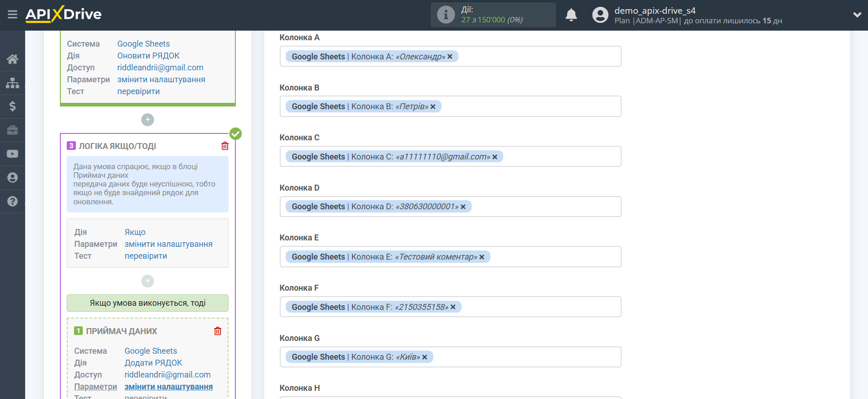Click the ЛОГІКА ЯКЩО/ТОДІ heading
This screenshot has height=399, width=868.
[117, 146]
